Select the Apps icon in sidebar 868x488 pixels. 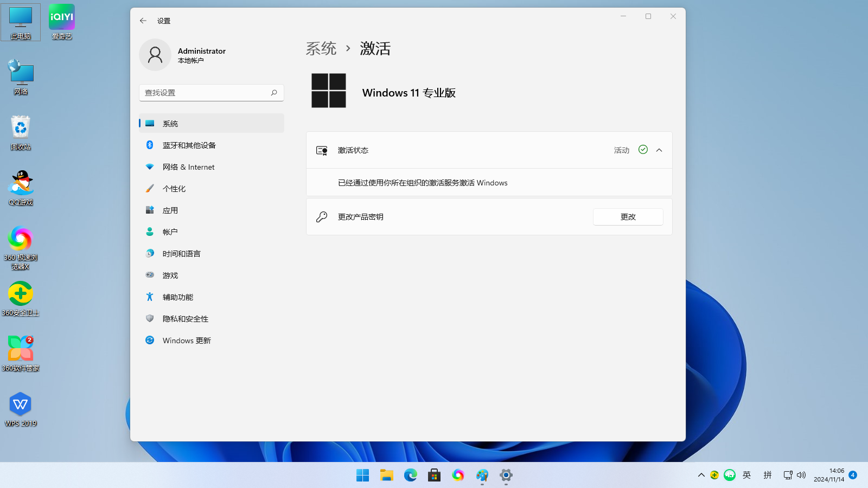150,210
